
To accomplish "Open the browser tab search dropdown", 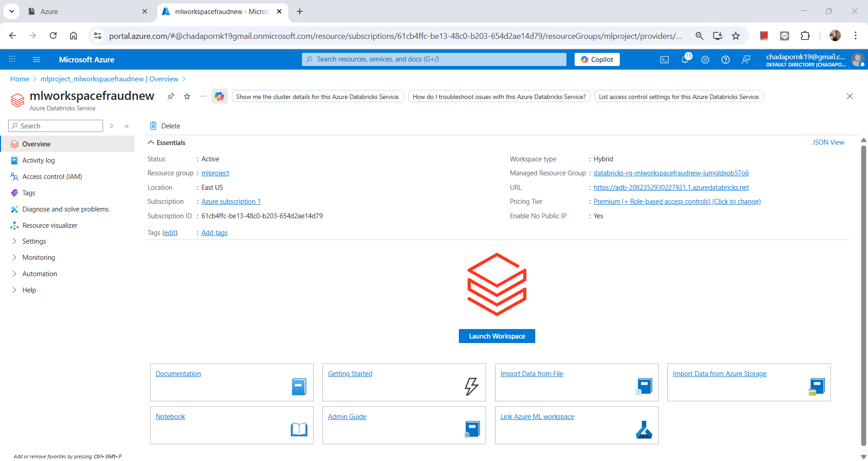I will point(11,11).
